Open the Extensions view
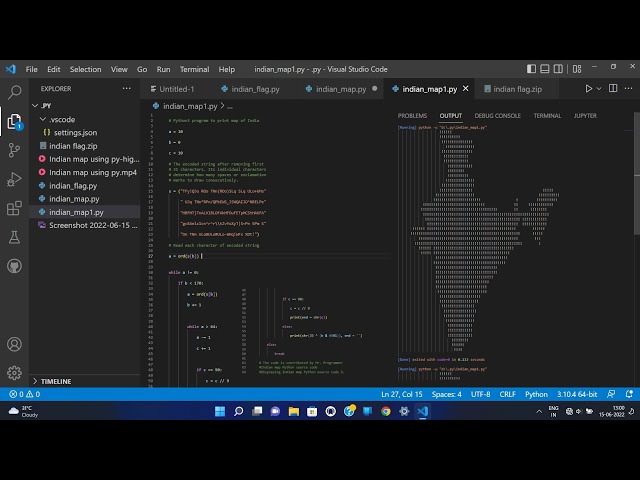This screenshot has width=640, height=480. click(x=14, y=208)
